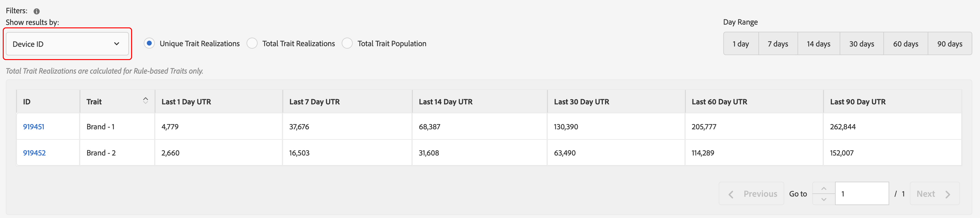Image resolution: width=980 pixels, height=218 pixels.
Task: Click the Filters info icon
Action: point(37,11)
